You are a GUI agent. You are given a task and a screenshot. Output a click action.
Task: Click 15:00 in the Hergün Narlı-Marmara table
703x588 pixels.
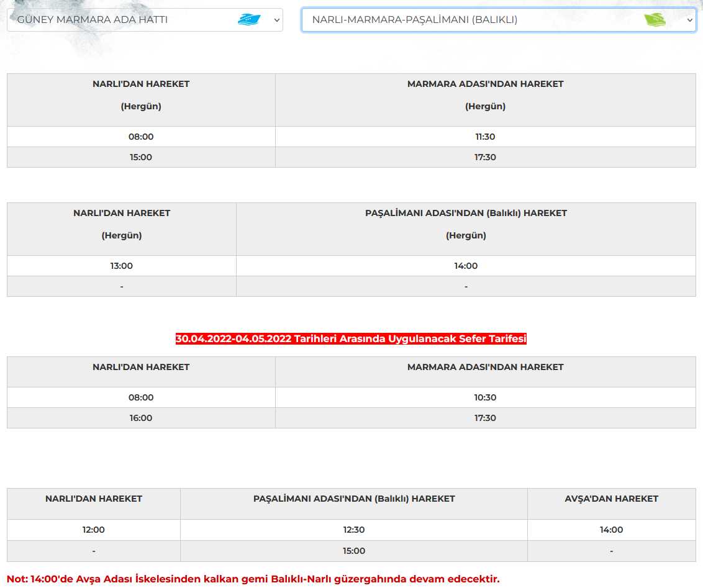(x=141, y=157)
